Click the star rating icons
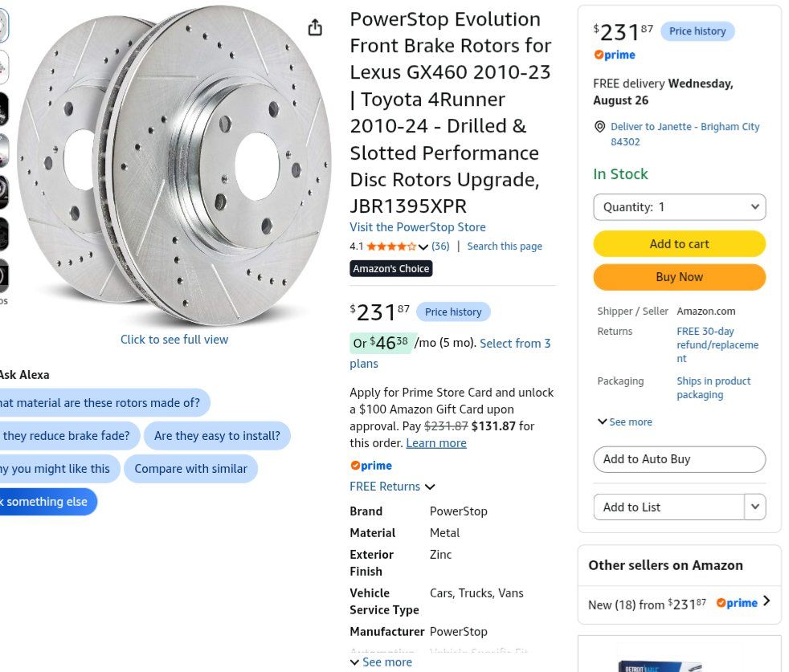 pyautogui.click(x=391, y=246)
